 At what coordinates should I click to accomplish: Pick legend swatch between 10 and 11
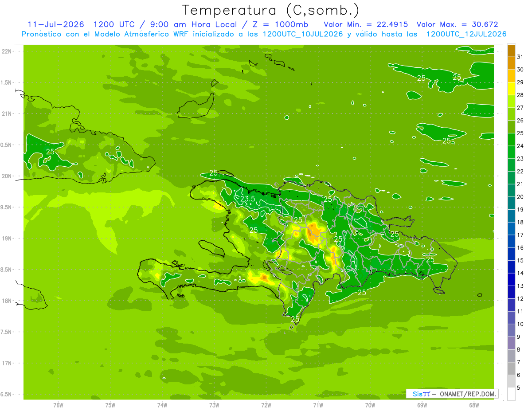tap(511, 318)
